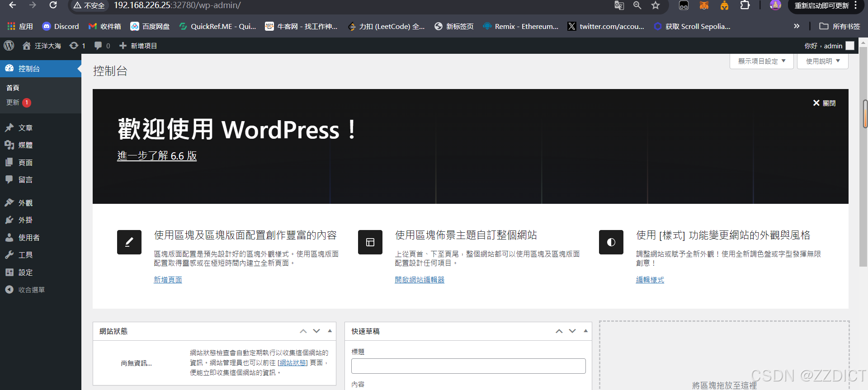Open the Chrome profile avatar
The width and height of the screenshot is (868, 390).
click(x=775, y=5)
